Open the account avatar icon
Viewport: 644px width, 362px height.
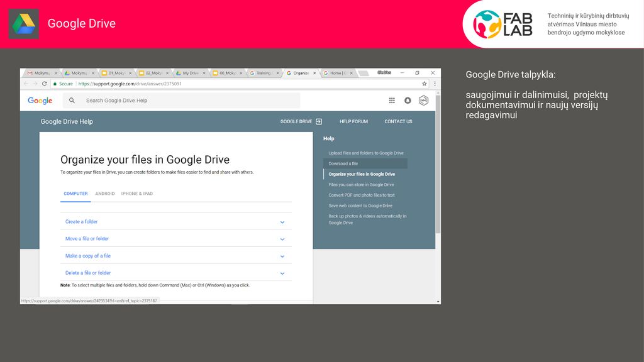[423, 101]
